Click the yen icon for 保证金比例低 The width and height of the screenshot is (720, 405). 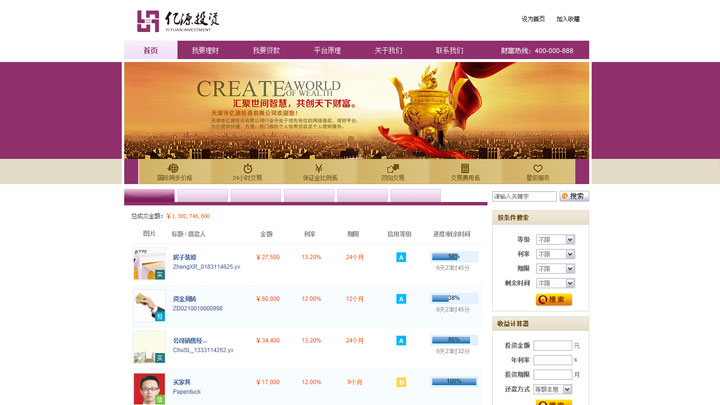319,169
